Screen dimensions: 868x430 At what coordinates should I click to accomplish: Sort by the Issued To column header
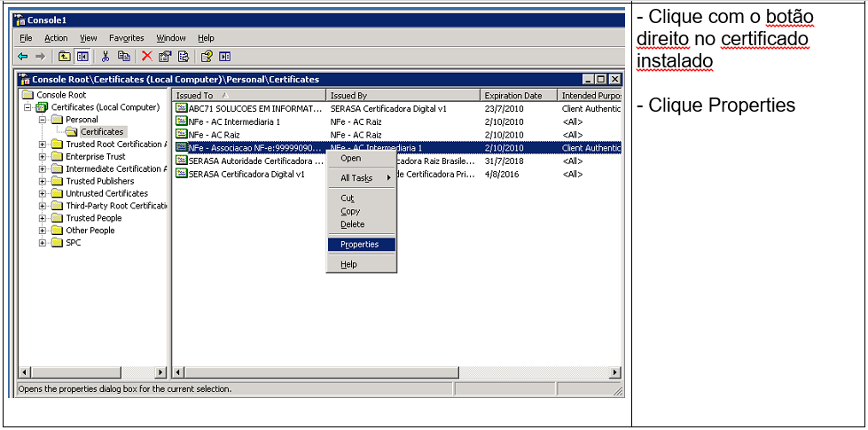tap(248, 96)
